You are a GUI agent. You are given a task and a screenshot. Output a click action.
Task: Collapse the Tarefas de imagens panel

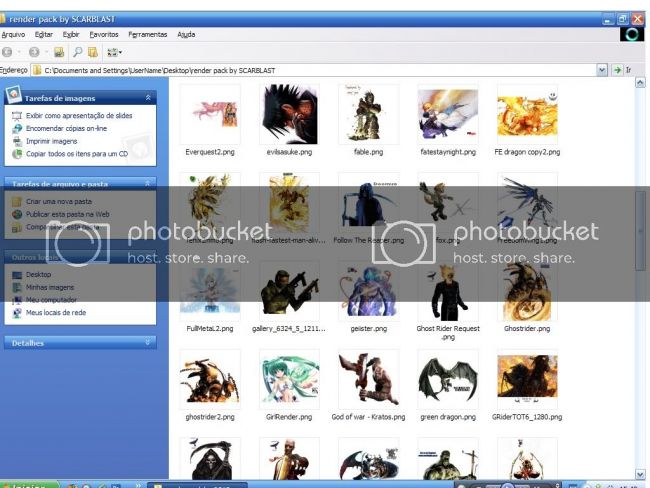tap(148, 97)
